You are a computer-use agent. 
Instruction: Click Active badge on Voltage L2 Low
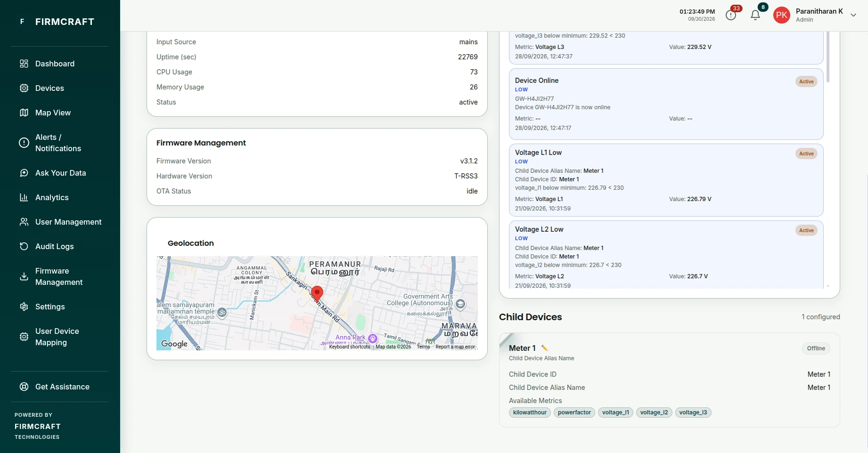[806, 230]
